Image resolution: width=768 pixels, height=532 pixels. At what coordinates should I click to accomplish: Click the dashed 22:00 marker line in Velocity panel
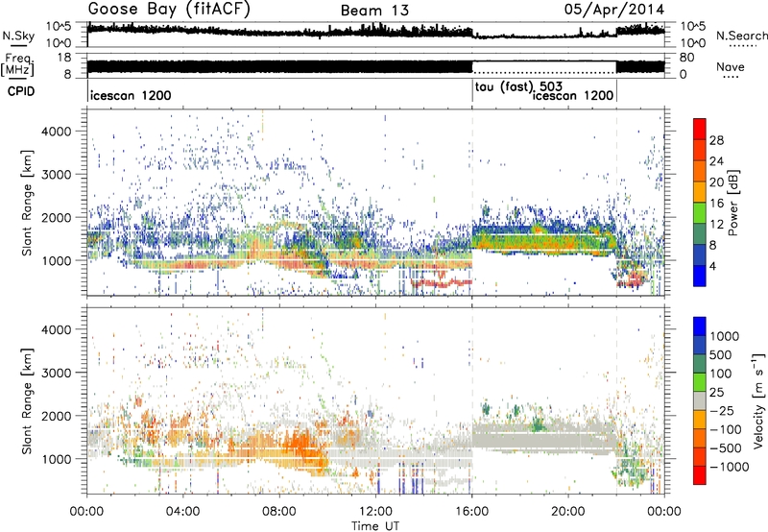pos(616,400)
